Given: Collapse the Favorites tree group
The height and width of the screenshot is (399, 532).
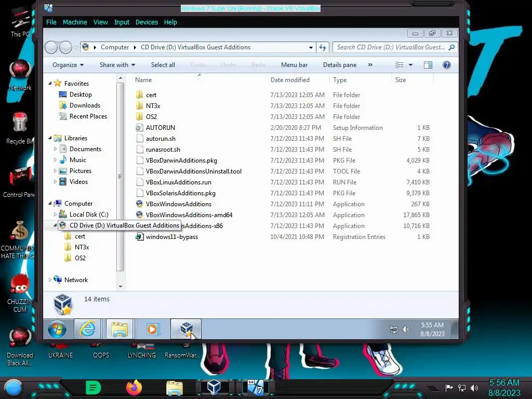Looking at the screenshot, I should coord(50,83).
